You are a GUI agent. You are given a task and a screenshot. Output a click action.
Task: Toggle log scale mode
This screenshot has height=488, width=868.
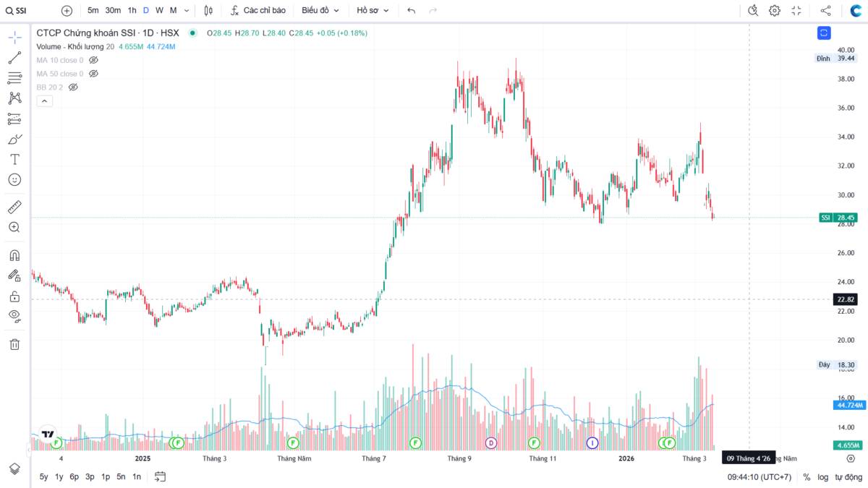click(823, 477)
